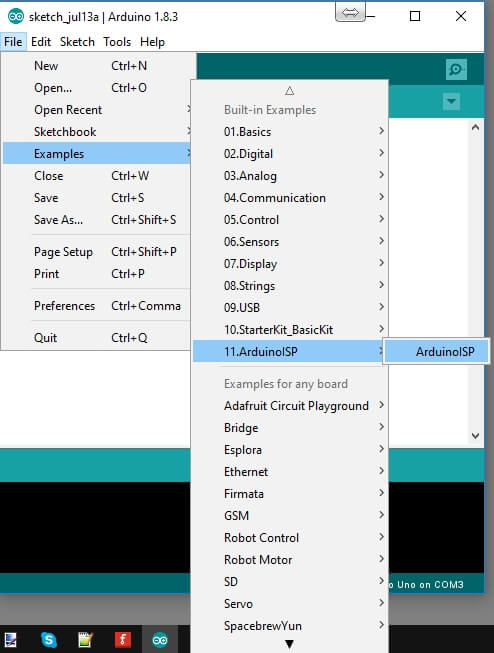Open the Sketch menu
494x653 pixels.
(77, 42)
